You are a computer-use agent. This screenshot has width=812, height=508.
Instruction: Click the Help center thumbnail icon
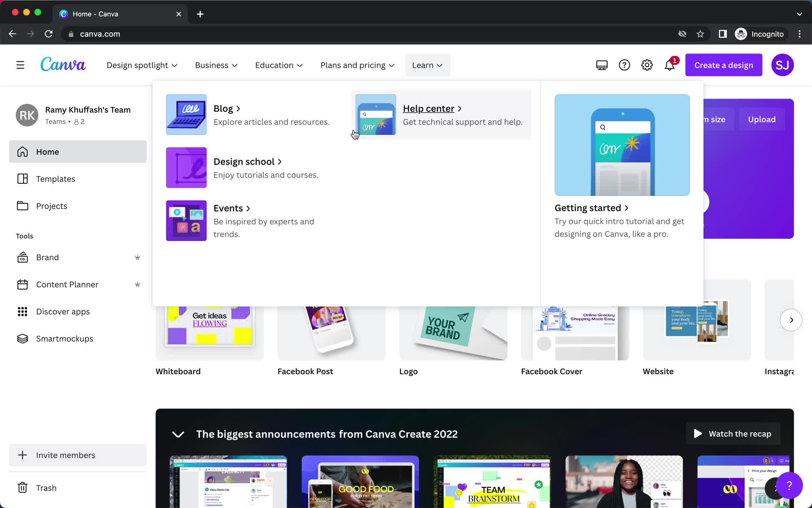click(x=376, y=115)
